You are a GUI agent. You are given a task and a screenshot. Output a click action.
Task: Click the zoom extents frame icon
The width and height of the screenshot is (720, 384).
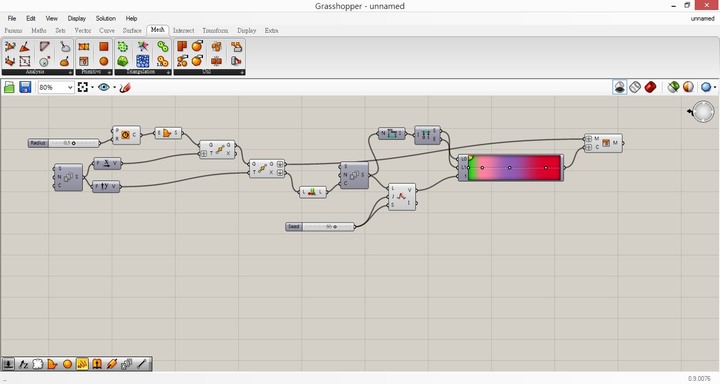(83, 87)
